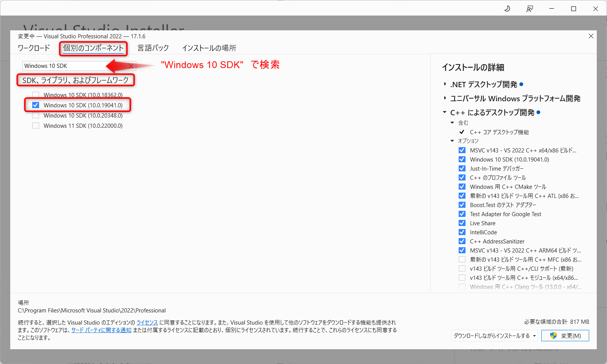This screenshot has height=364, width=607.
Task: Open the ライセンス link
Action: pyautogui.click(x=147, y=322)
